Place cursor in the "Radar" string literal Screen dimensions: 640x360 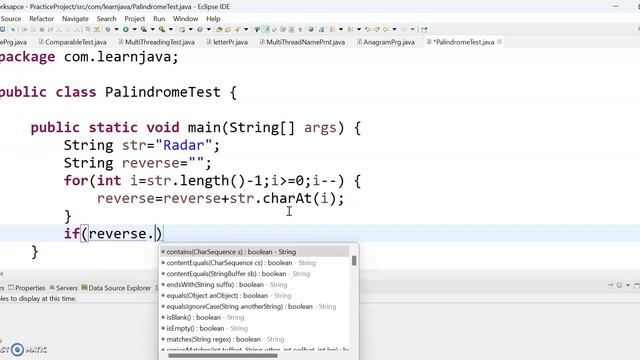click(x=183, y=145)
